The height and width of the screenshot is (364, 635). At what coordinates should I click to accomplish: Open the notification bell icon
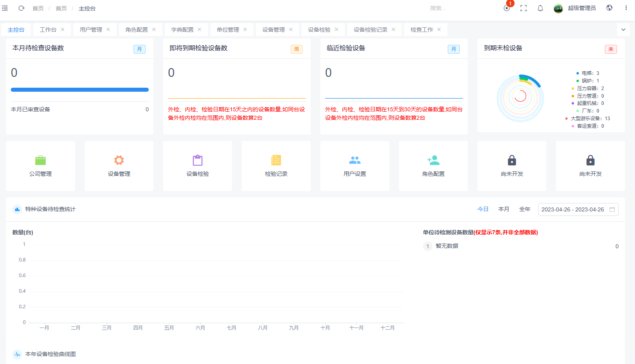[x=540, y=8]
